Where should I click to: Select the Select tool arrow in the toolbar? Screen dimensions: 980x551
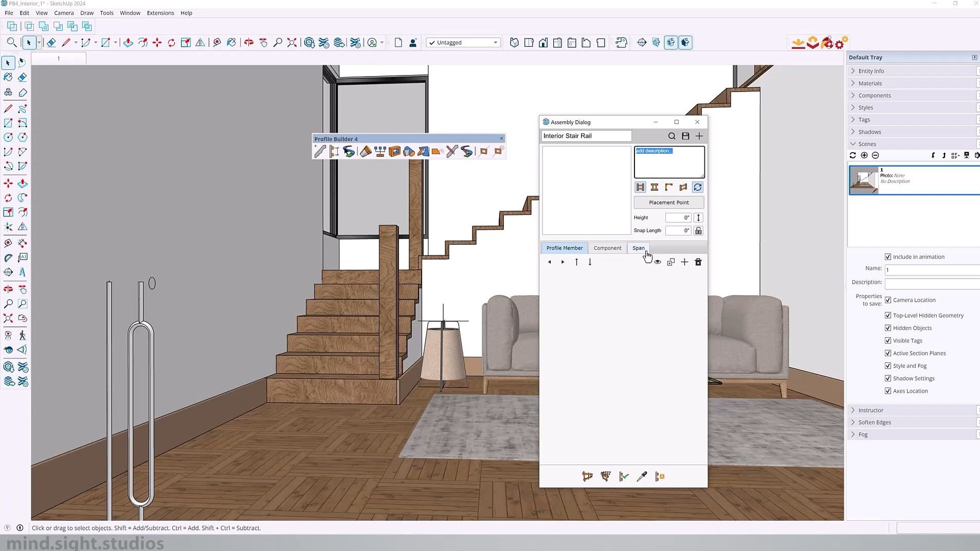[x=29, y=43]
